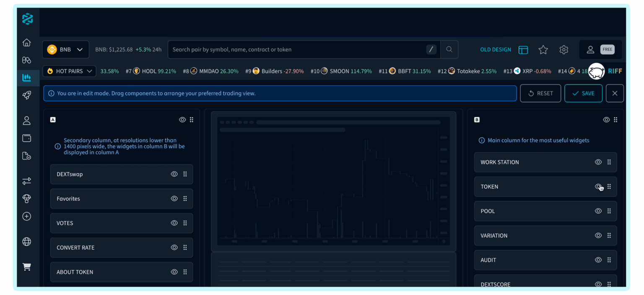Screen dimensions: 644x295
Task: Open the Multiswap binoculars sidebar icon
Action: pos(26,60)
